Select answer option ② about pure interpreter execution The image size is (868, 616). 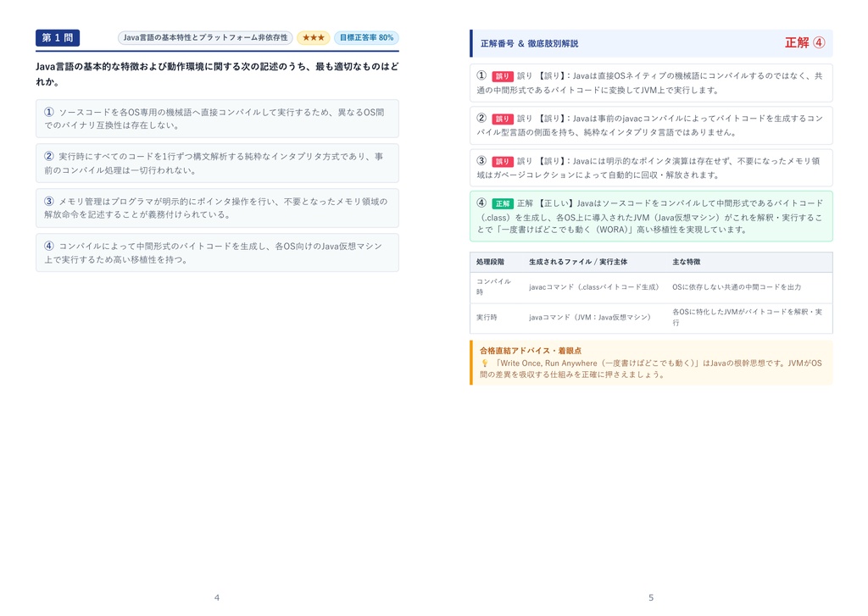(x=217, y=164)
